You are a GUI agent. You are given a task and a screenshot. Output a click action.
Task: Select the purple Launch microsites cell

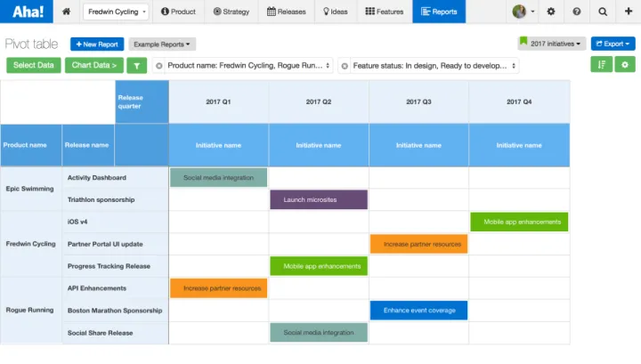click(319, 199)
